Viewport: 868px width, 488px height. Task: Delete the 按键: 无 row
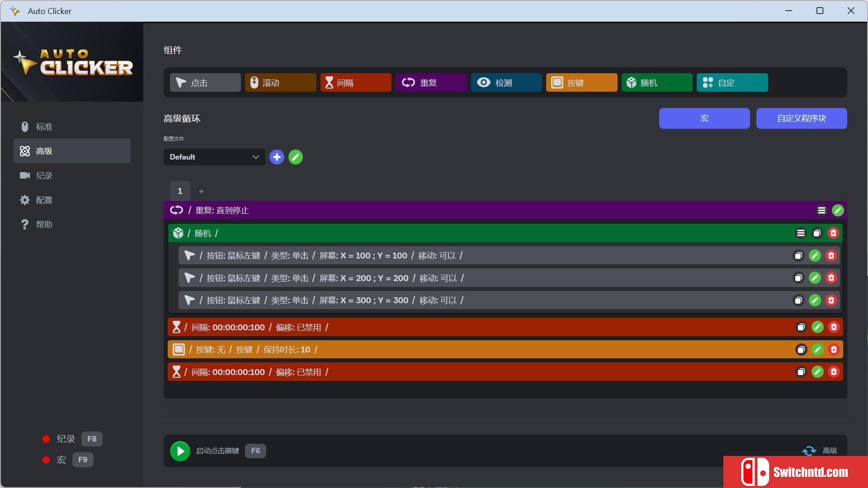point(834,350)
